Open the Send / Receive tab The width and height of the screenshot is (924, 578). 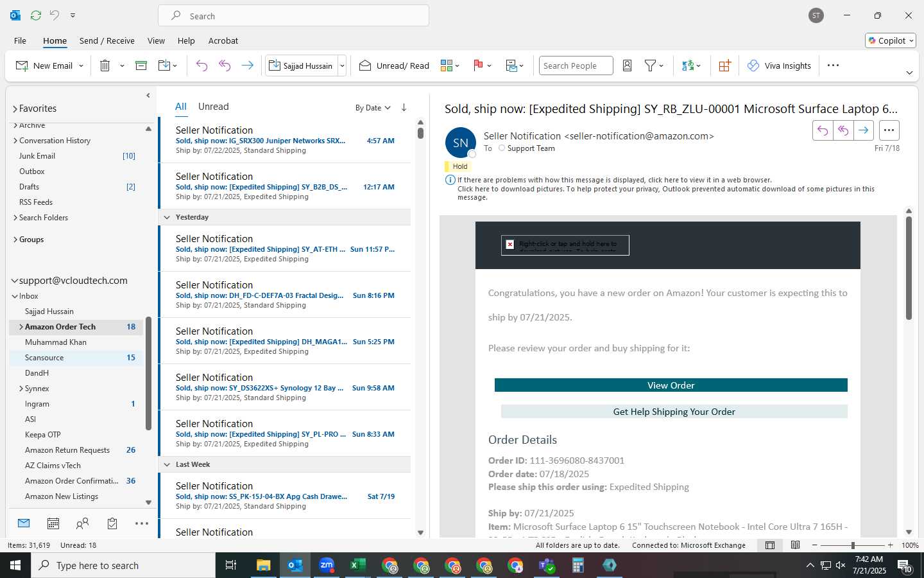click(x=107, y=40)
